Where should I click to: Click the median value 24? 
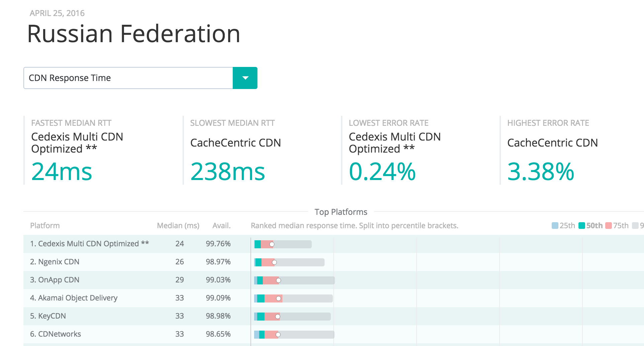[x=180, y=244]
